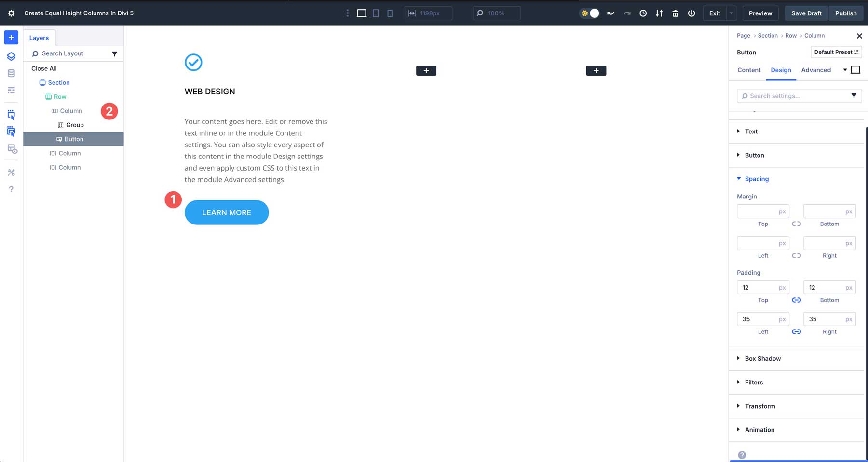The width and height of the screenshot is (868, 462).
Task: Open the Default Preset dropdown
Action: (x=836, y=52)
